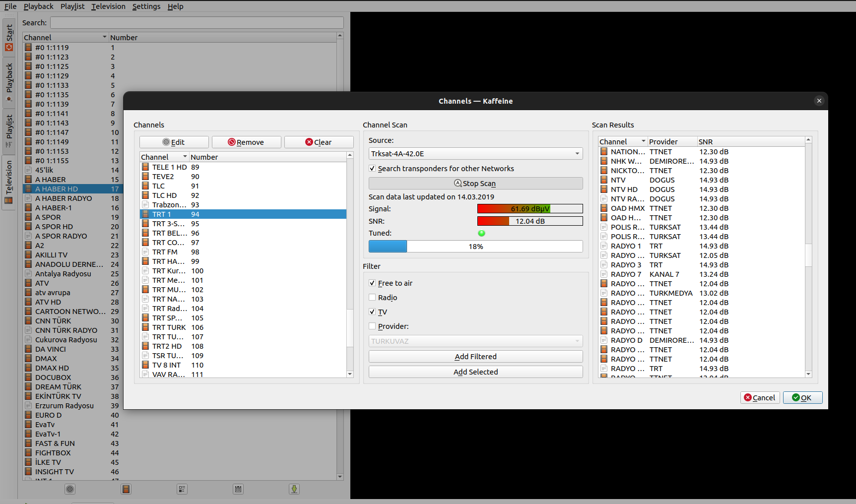This screenshot has height=504, width=856.
Task: Sort dialog Channels list by Number column
Action: [267, 157]
